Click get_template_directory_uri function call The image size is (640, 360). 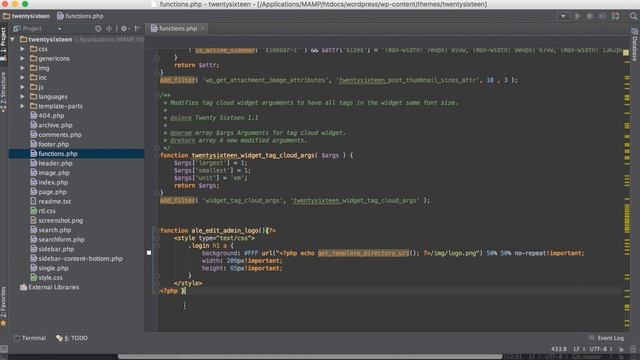pyautogui.click(x=363, y=253)
